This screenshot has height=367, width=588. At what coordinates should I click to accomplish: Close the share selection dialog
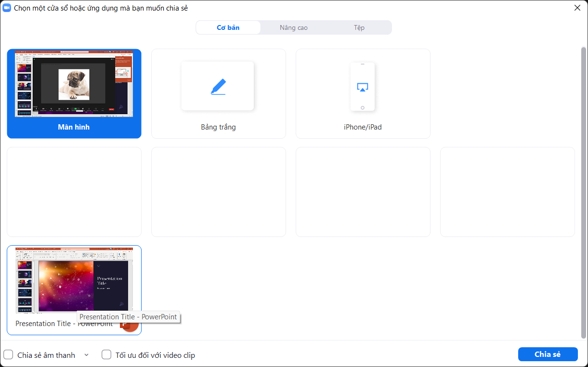tap(577, 8)
